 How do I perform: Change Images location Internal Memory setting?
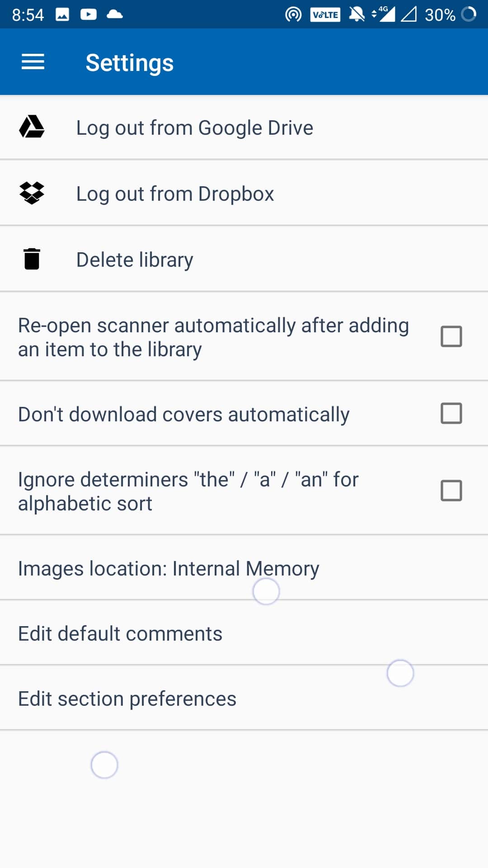(x=169, y=568)
